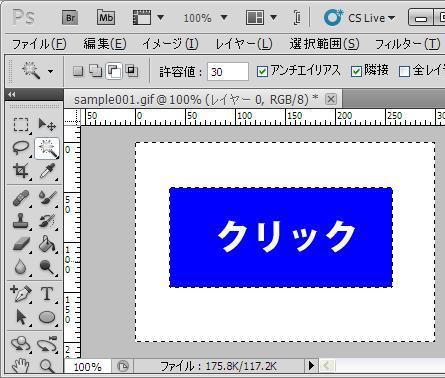Open the 編集(E) menu
The width and height of the screenshot is (445, 378).
point(105,44)
